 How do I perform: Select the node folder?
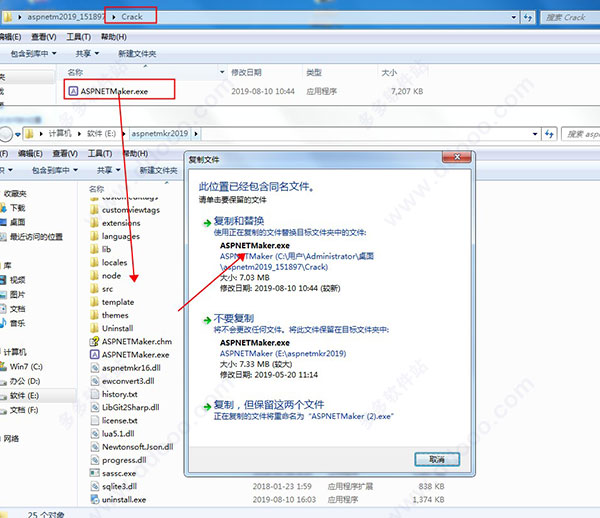pyautogui.click(x=106, y=276)
